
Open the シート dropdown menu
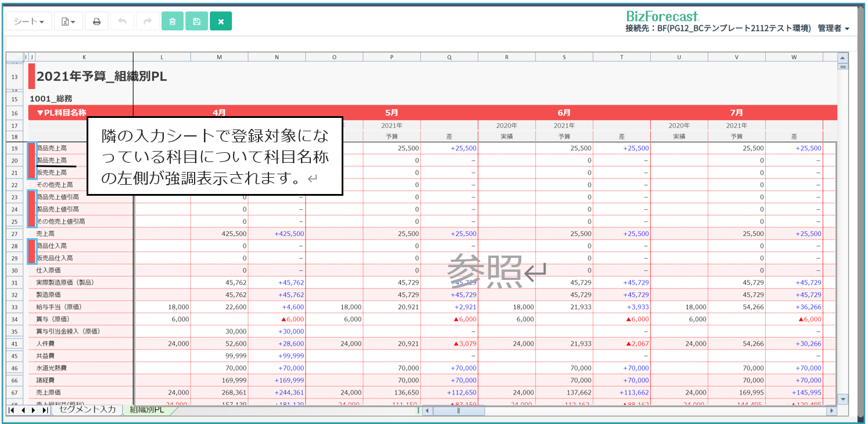[x=29, y=21]
